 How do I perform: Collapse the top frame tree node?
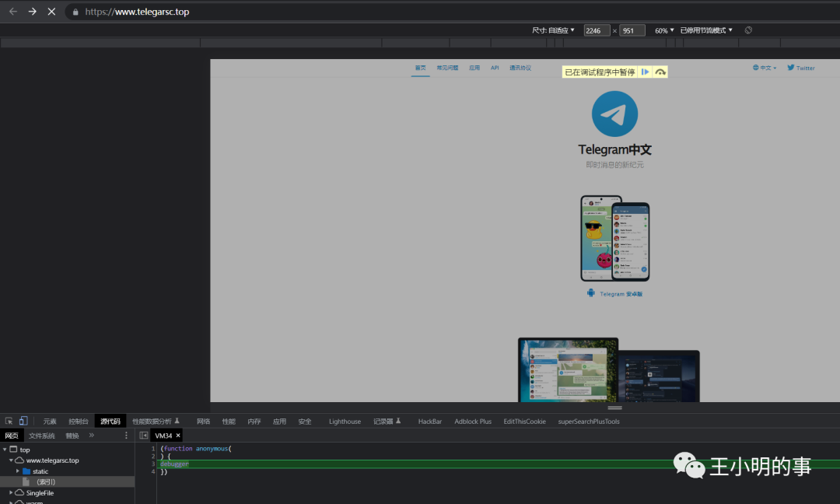click(x=5, y=450)
